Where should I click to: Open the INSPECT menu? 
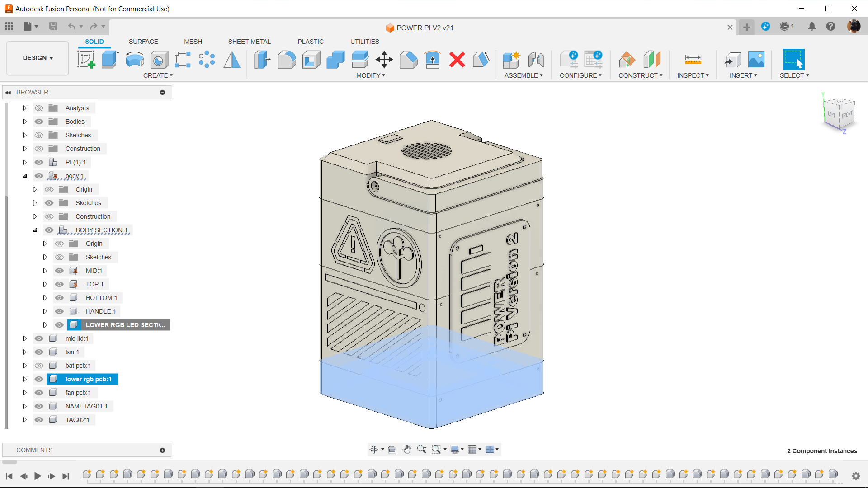[x=693, y=75]
